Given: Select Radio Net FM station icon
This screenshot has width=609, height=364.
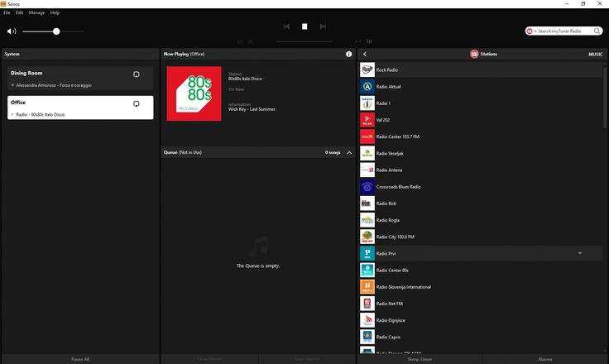Looking at the screenshot, I should pos(367,304).
